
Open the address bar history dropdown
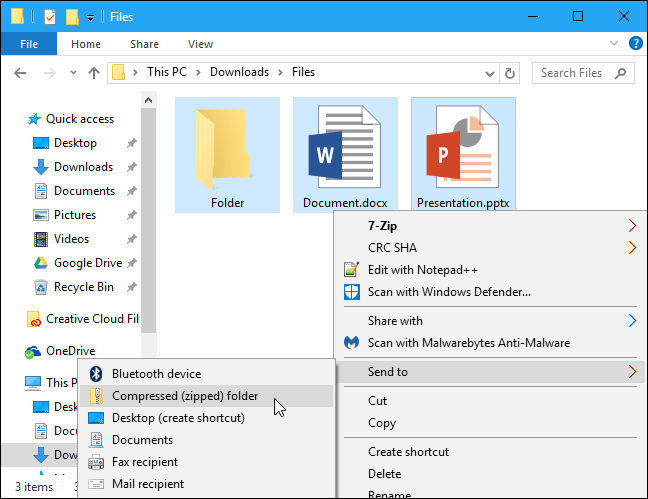click(x=487, y=73)
